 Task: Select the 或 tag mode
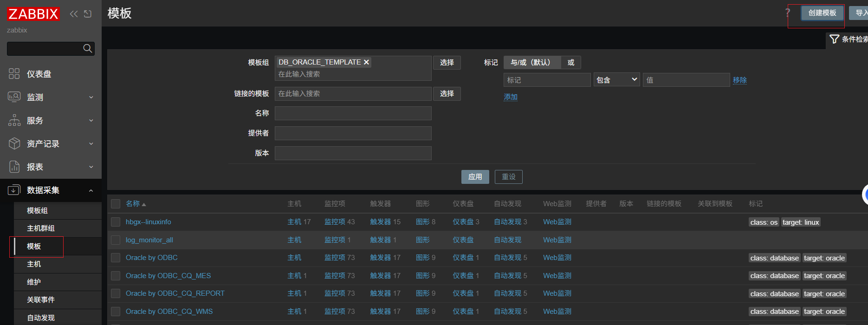click(x=571, y=62)
